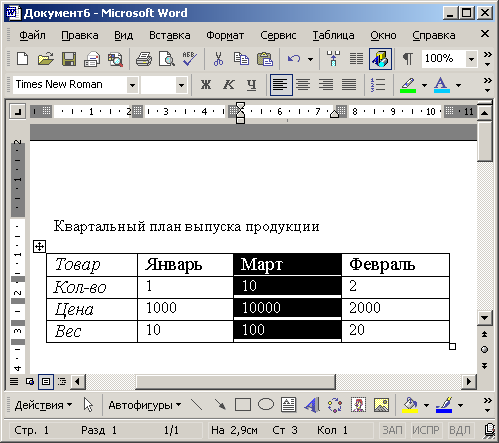The image size is (499, 443).
Task: Open the Формат menu
Action: coord(225,35)
